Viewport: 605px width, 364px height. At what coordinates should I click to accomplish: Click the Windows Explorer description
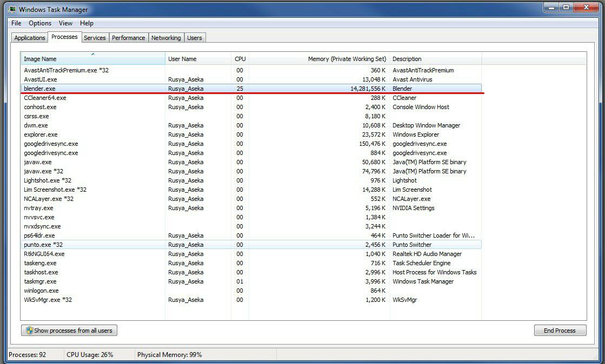coord(416,134)
